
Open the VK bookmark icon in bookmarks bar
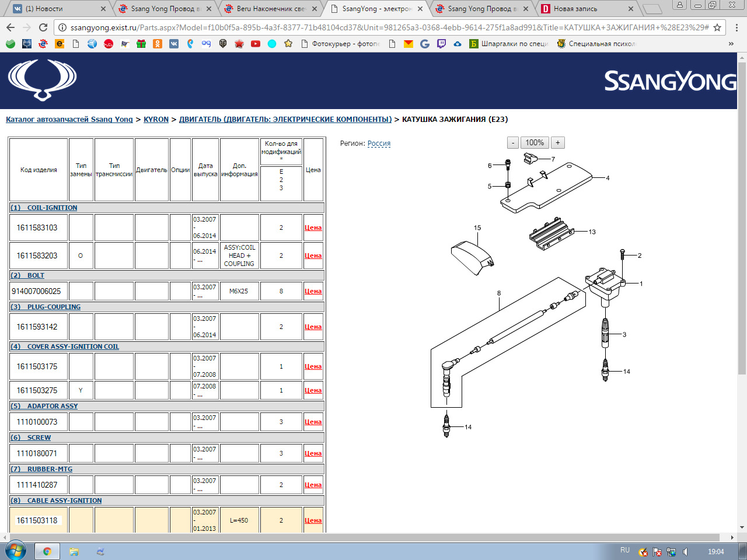click(x=174, y=44)
